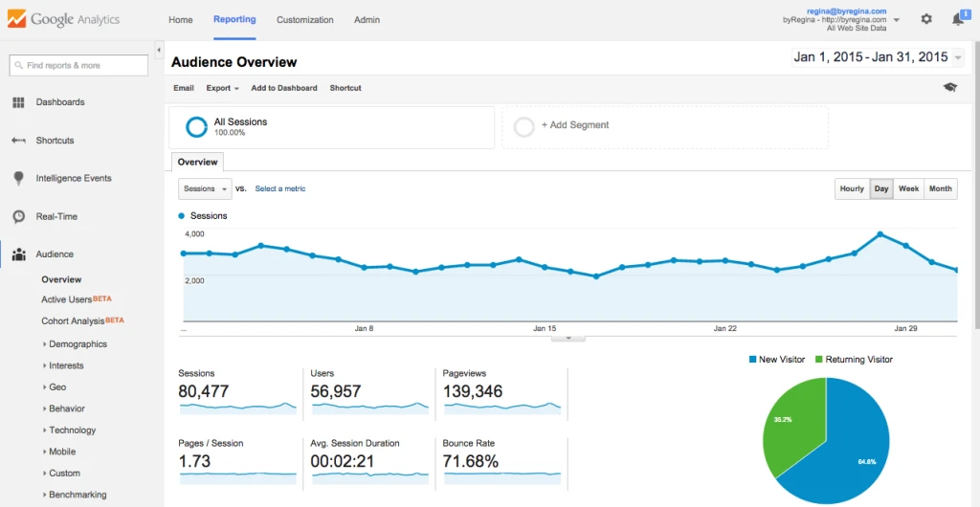Open the Admin tab
980x507 pixels.
[367, 20]
